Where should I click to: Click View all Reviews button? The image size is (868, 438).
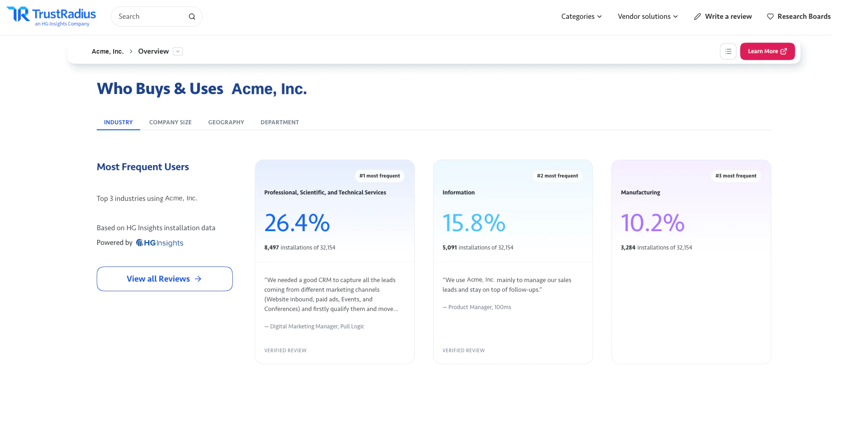pyautogui.click(x=165, y=279)
